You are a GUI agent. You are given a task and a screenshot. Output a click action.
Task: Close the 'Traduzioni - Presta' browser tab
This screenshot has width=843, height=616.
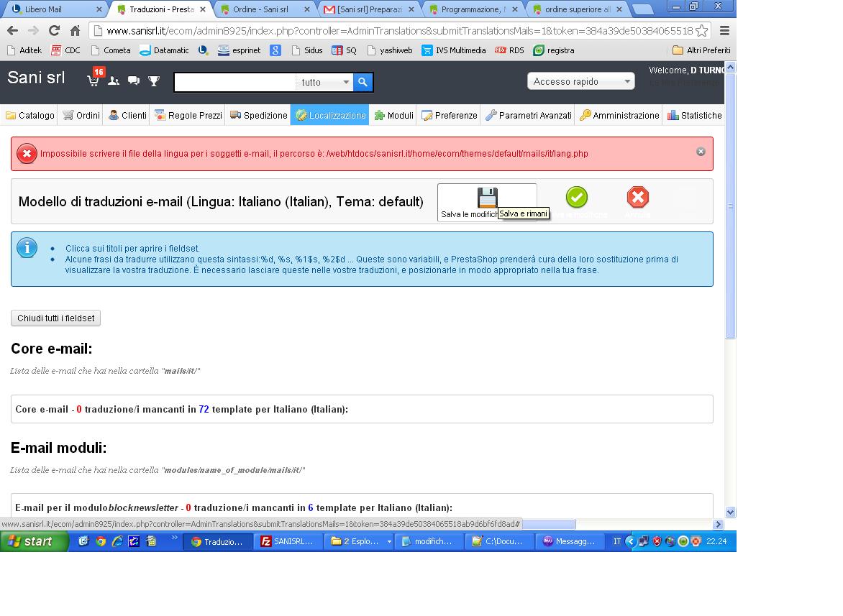pos(203,9)
